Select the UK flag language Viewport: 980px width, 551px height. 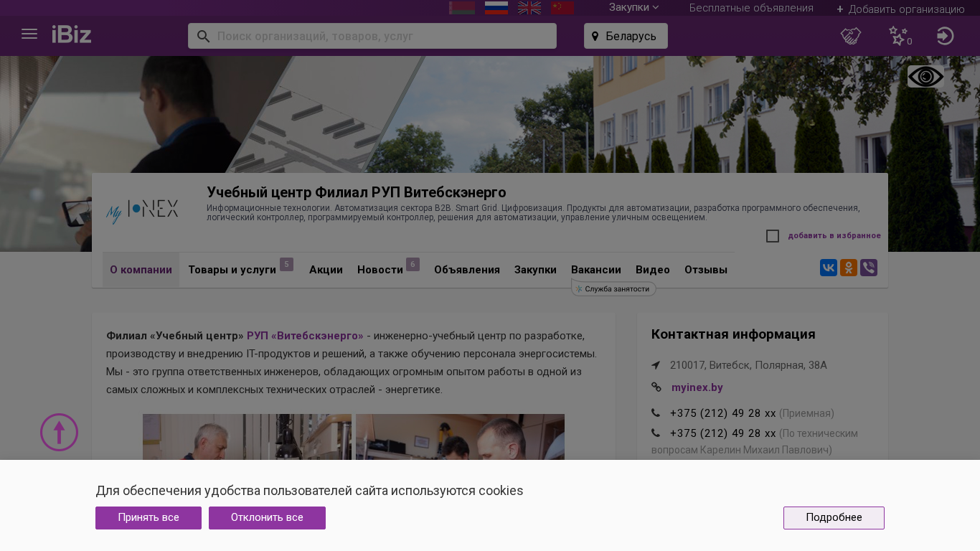[529, 8]
